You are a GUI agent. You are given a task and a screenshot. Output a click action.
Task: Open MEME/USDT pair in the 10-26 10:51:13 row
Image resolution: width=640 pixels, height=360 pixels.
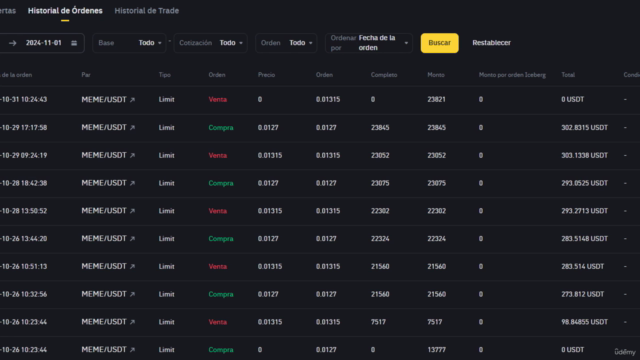[104, 267]
